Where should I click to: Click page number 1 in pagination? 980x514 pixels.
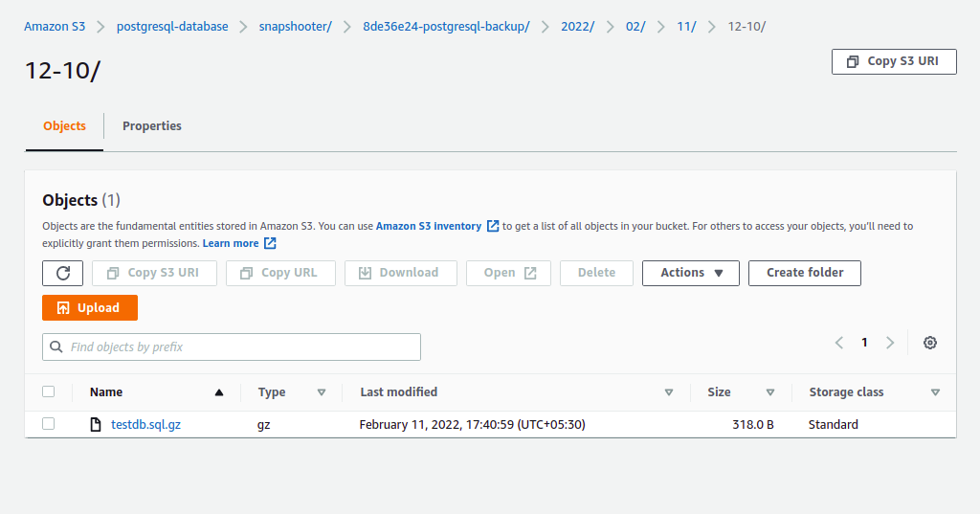coord(864,343)
